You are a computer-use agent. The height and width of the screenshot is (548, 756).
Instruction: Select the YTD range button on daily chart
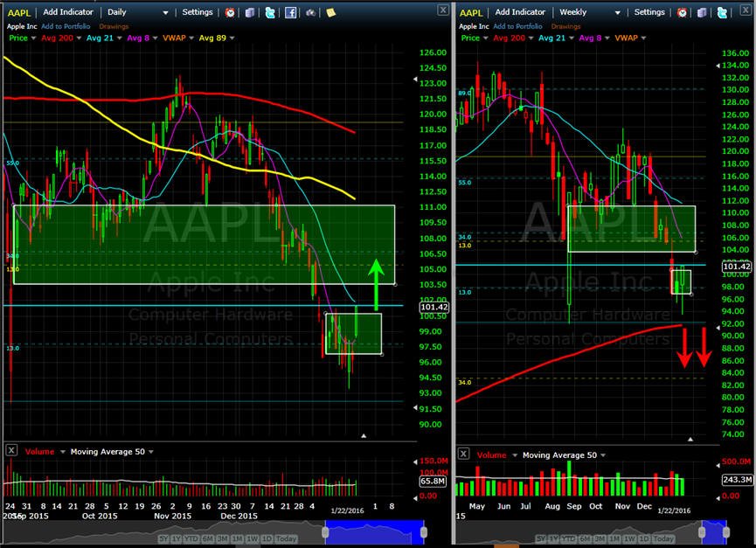coord(191,538)
